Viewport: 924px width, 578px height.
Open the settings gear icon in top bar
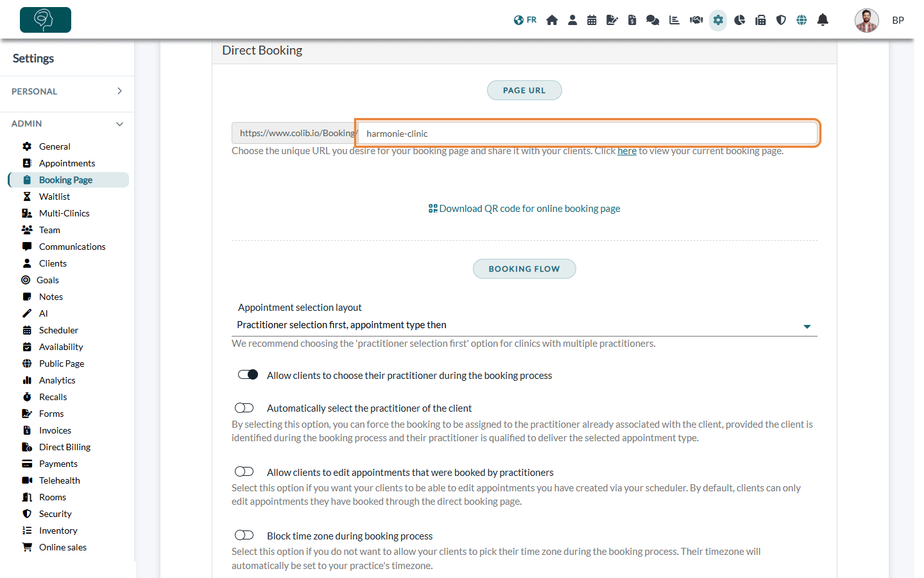[x=718, y=20]
